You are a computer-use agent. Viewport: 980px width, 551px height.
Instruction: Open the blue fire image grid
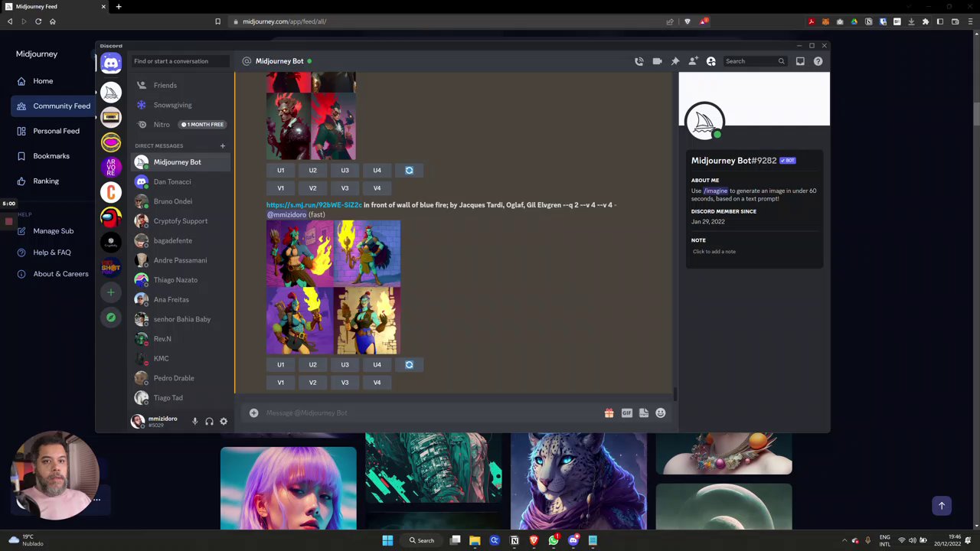[x=333, y=288]
